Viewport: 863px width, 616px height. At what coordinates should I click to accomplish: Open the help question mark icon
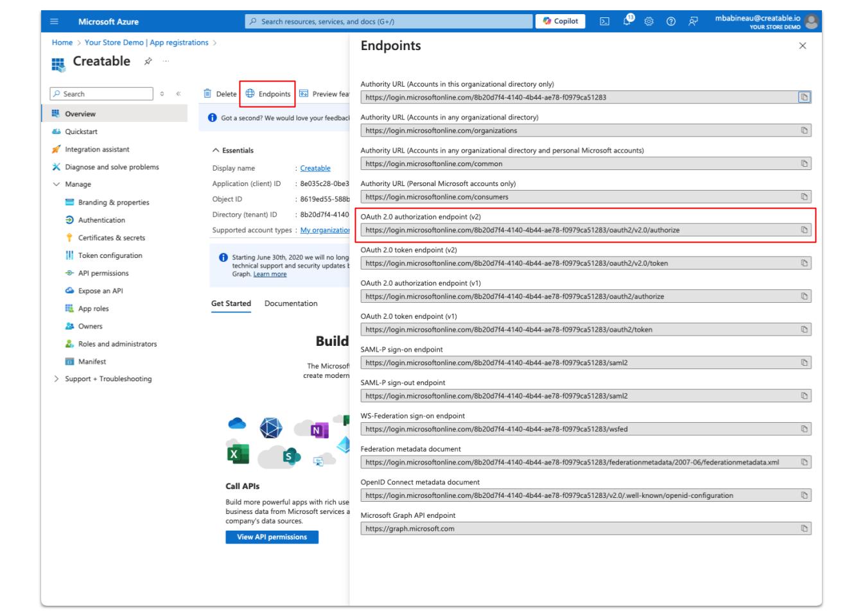[671, 22]
